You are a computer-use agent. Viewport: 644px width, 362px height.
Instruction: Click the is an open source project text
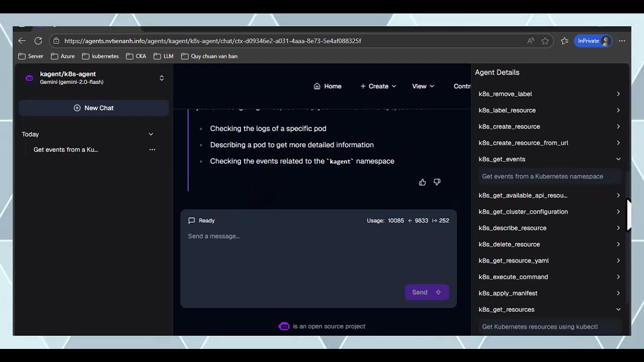329,326
